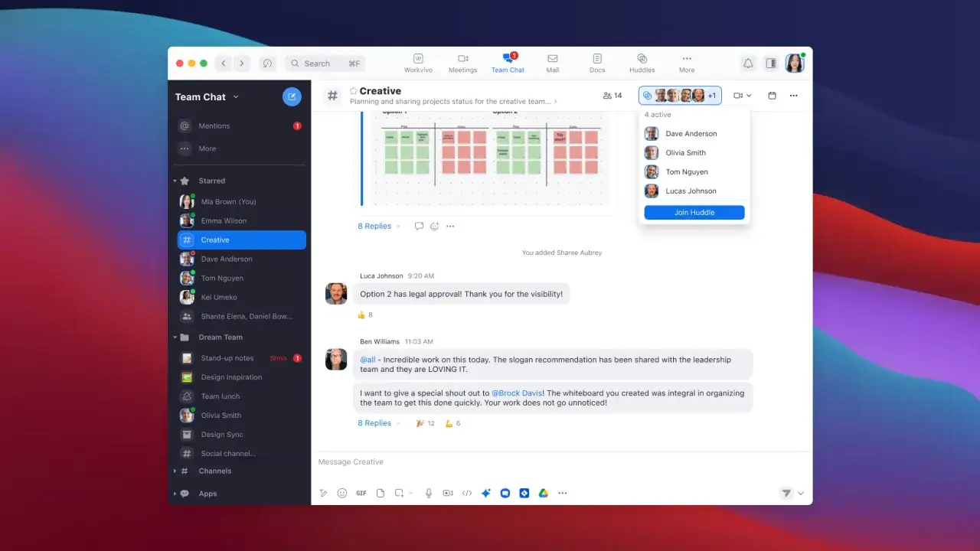
Task: Click the Join Huddle button
Action: (x=694, y=213)
